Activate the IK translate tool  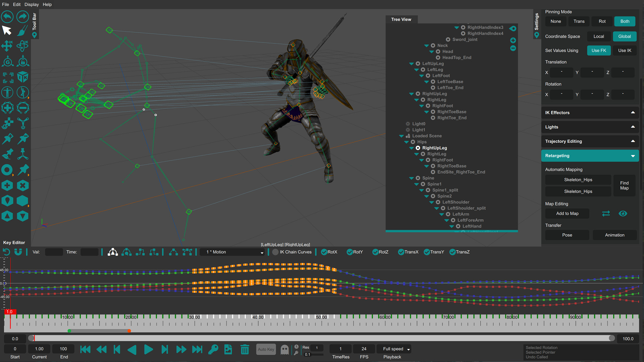point(7,46)
